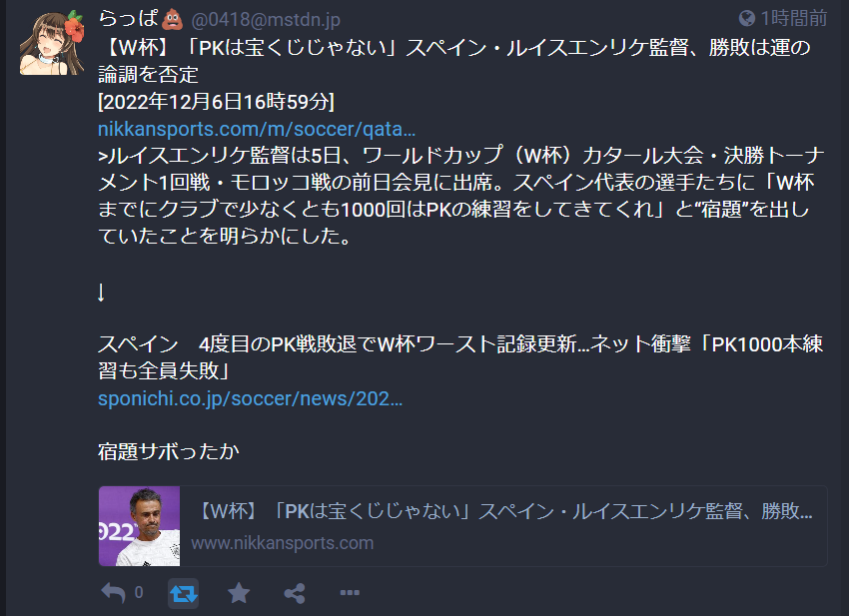Click the down arrow ↓ in the post
This screenshot has height=616, width=849.
(101, 293)
